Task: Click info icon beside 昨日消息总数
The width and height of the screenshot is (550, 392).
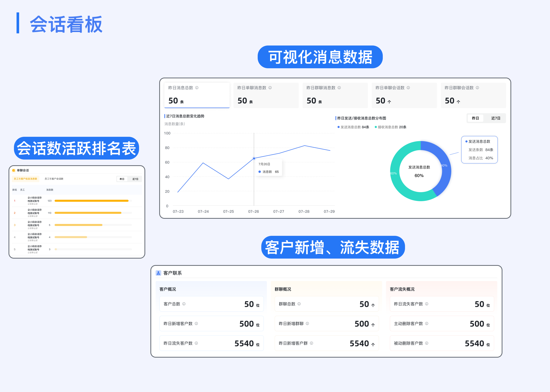Action: tap(197, 88)
